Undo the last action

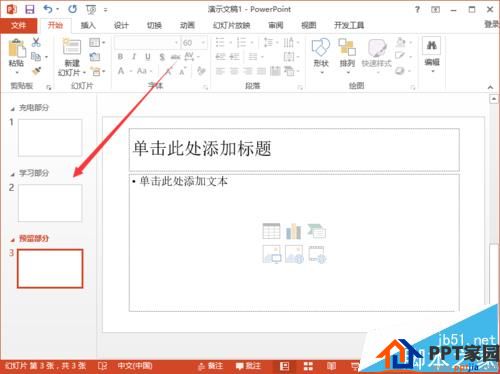tap(48, 9)
